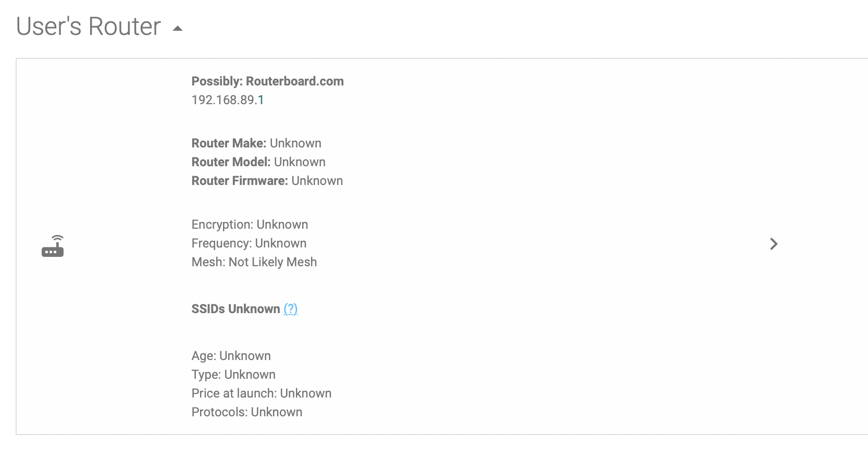Viewport: 868px width, 471px height.
Task: Click the Protocols: Unknown entry
Action: 247,412
